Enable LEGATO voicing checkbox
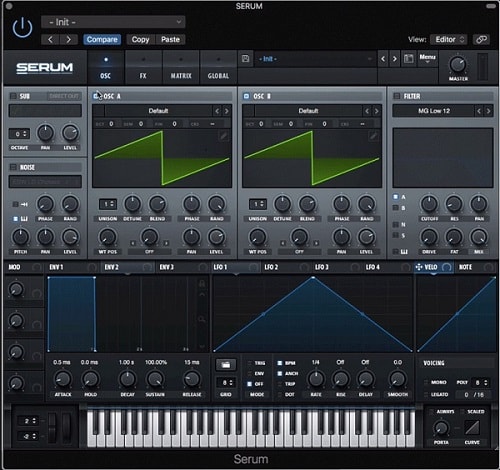The width and height of the screenshot is (500, 470). coord(426,395)
